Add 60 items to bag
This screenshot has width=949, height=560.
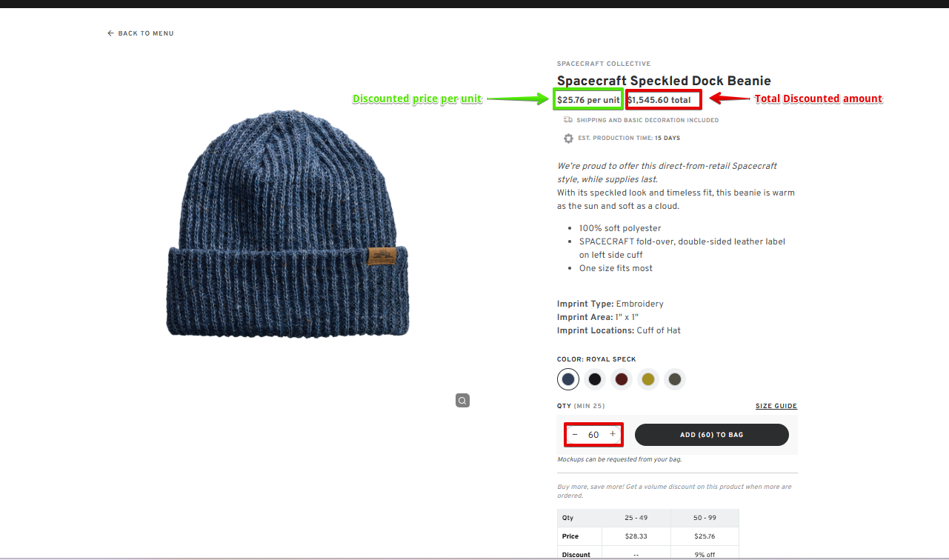(x=711, y=435)
